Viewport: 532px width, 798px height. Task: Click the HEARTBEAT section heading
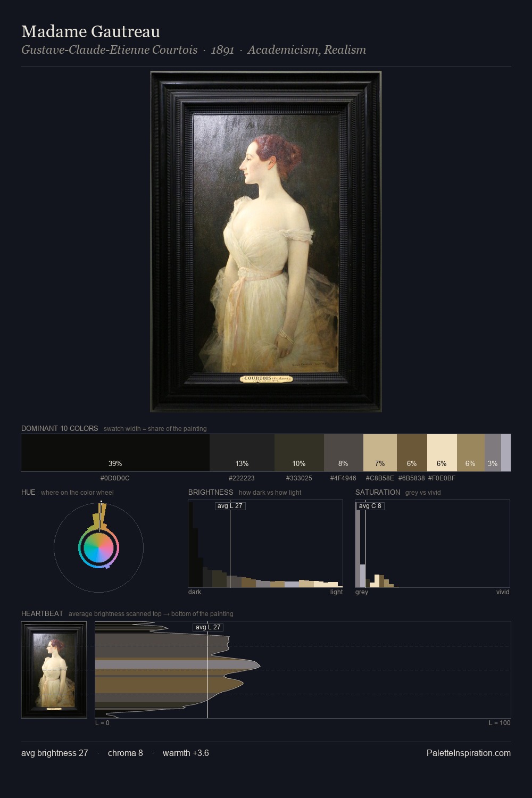[42, 613]
